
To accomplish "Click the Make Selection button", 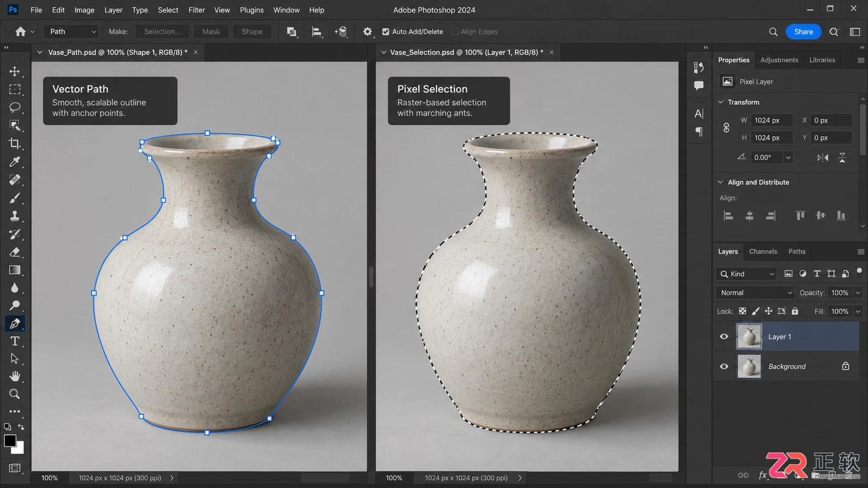I will 162,32.
